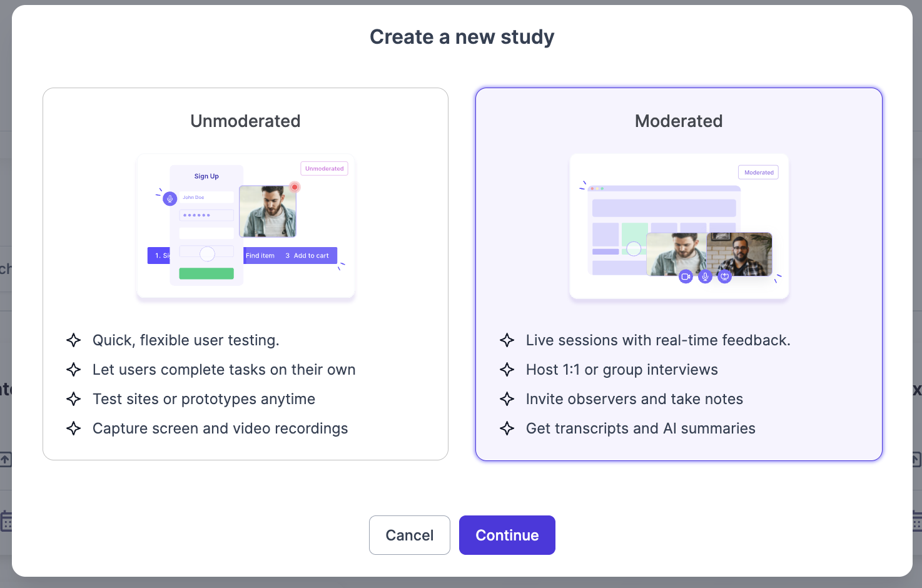The height and width of the screenshot is (588, 922).
Task: Click the Continue button
Action: [x=507, y=535]
